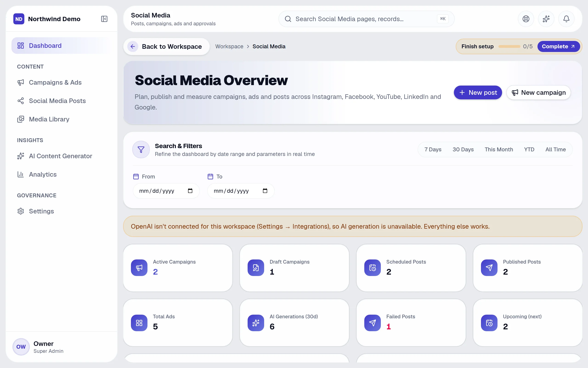Click the Draft Campaigns document icon

(256, 268)
